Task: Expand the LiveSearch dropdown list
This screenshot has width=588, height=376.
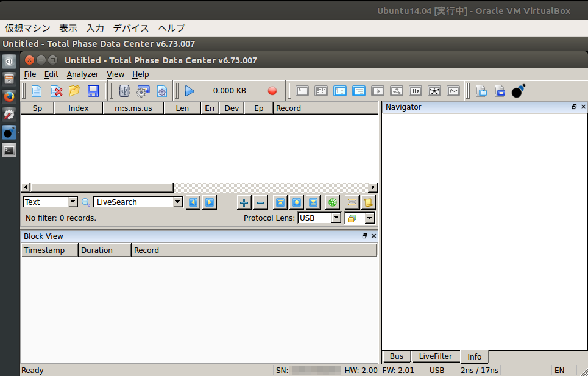Action: click(177, 202)
